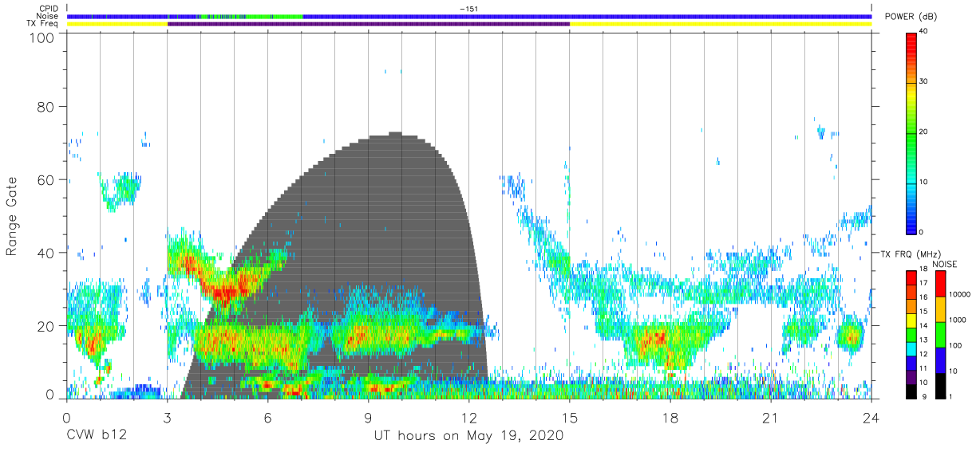Click the 24 tick on the UT hours axis
Image resolution: width=980 pixels, height=452 pixels.
(871, 418)
